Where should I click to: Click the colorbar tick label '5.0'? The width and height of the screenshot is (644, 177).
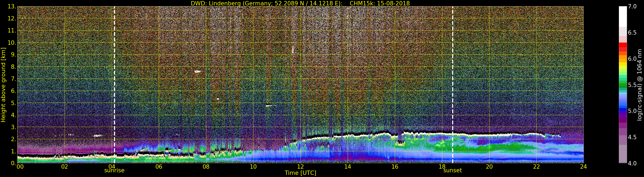pyautogui.click(x=632, y=111)
